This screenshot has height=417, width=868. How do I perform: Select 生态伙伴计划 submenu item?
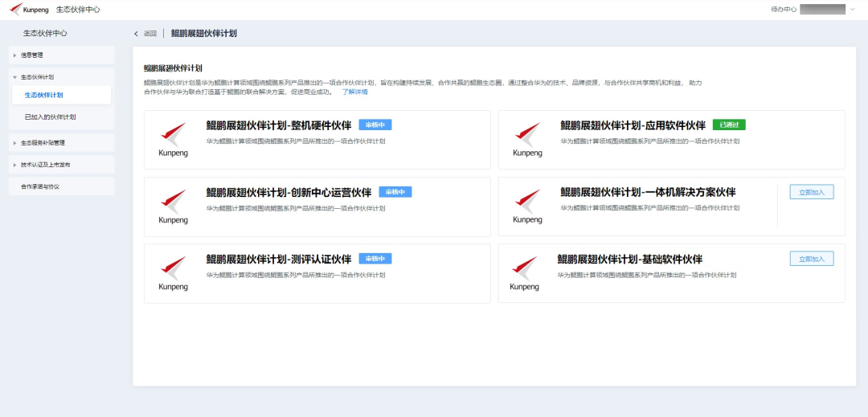(61, 95)
